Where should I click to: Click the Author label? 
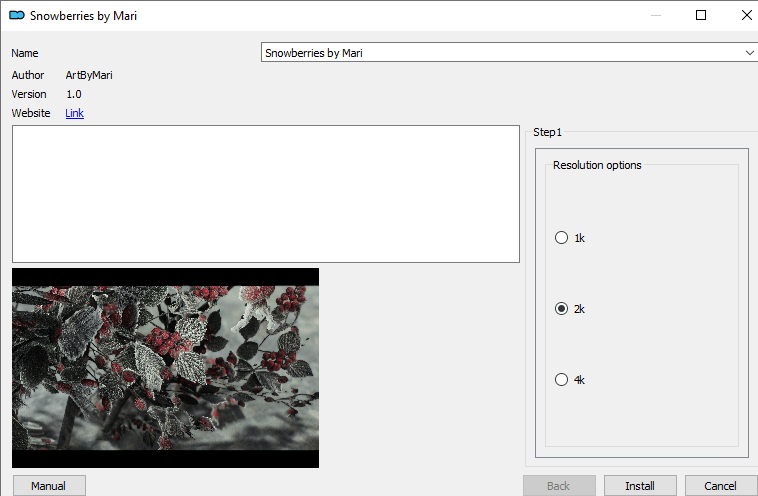[28, 75]
